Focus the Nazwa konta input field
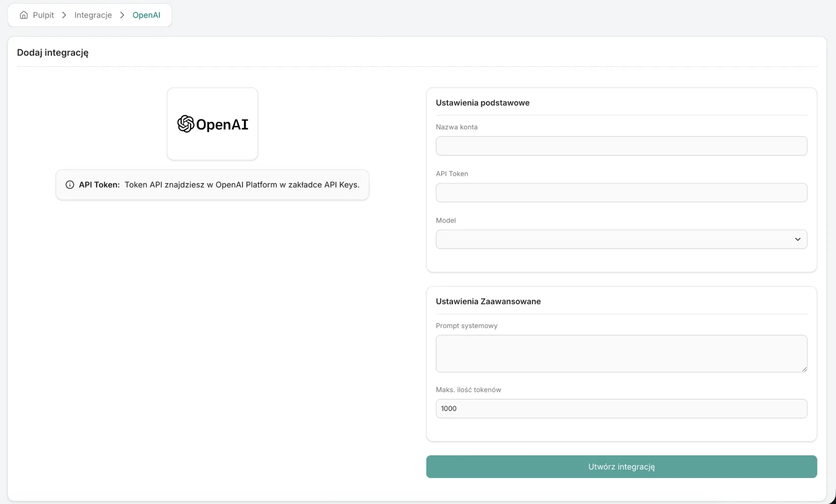This screenshot has width=836, height=504. 621,146
